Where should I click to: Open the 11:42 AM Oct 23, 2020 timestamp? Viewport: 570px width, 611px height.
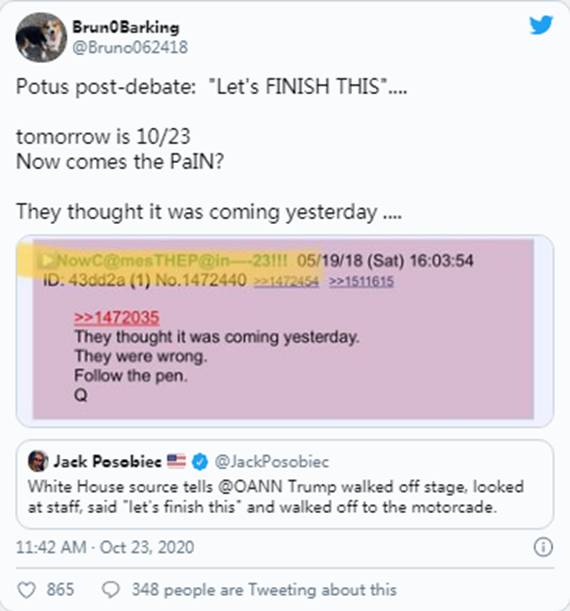105,547
